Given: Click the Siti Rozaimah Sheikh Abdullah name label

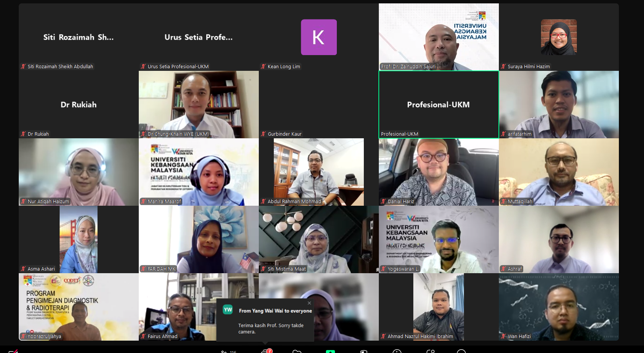Looking at the screenshot, I should point(60,66).
